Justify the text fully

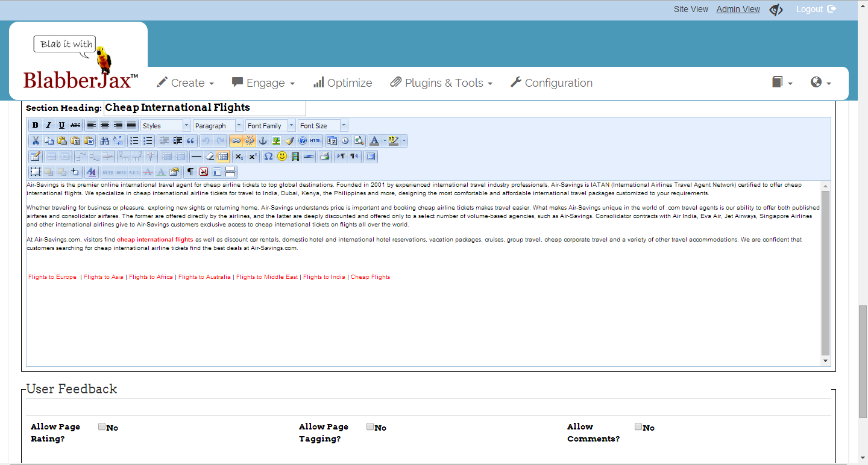131,125
